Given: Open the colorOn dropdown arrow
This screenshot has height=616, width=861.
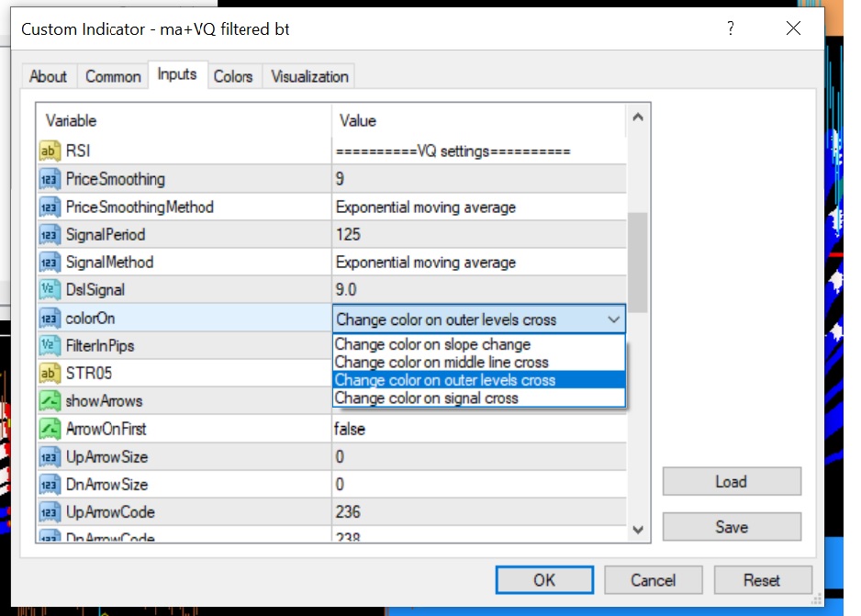Looking at the screenshot, I should (x=613, y=319).
